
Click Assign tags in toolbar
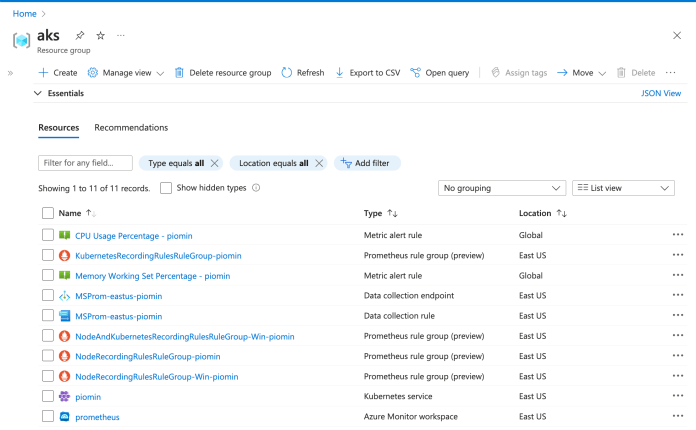click(519, 73)
